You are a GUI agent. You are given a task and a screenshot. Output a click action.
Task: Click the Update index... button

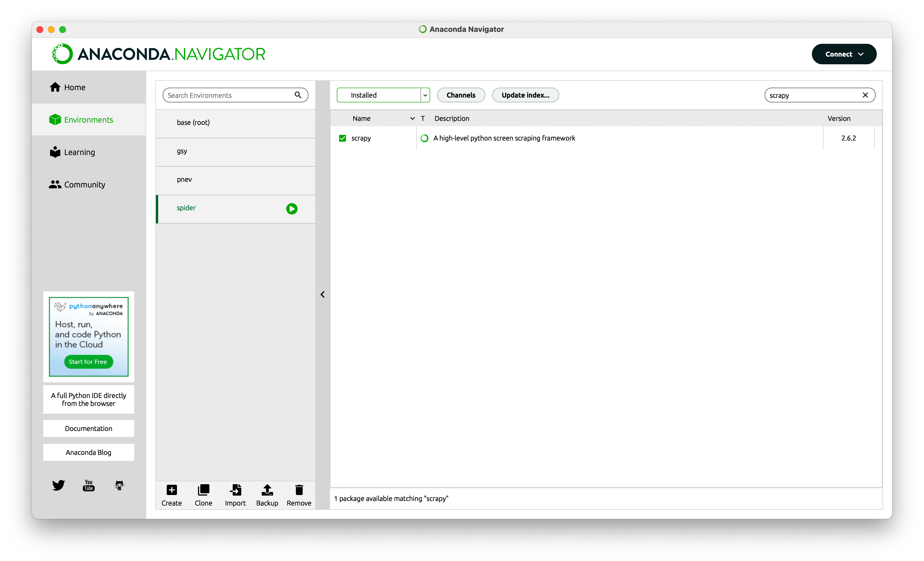coord(525,95)
